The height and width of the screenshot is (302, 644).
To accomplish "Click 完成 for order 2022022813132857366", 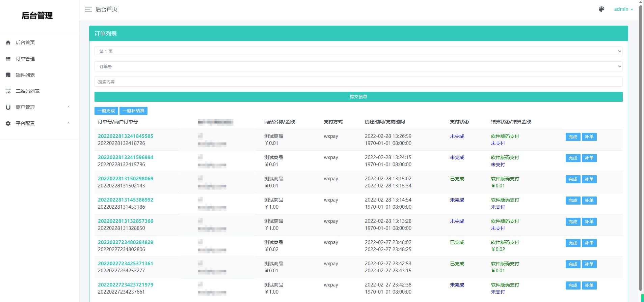I will [573, 222].
